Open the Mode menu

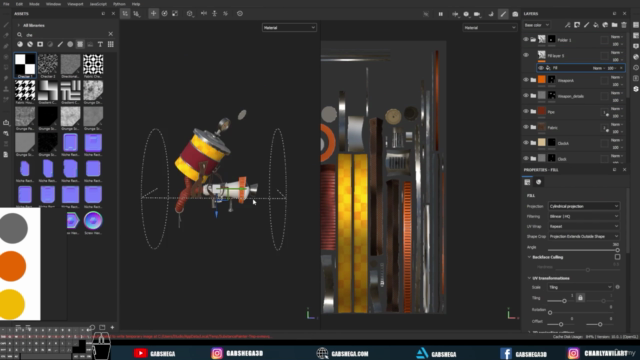tap(34, 4)
